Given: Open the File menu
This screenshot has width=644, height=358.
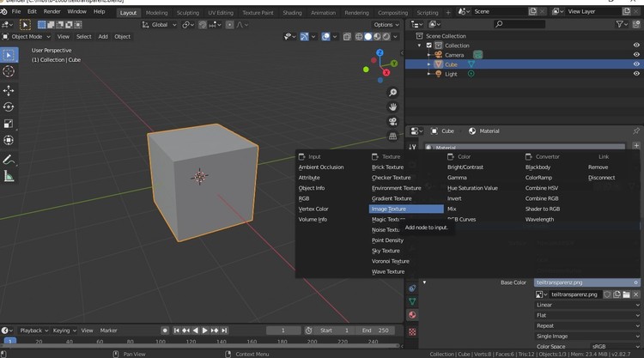Looking at the screenshot, I should [x=16, y=11].
